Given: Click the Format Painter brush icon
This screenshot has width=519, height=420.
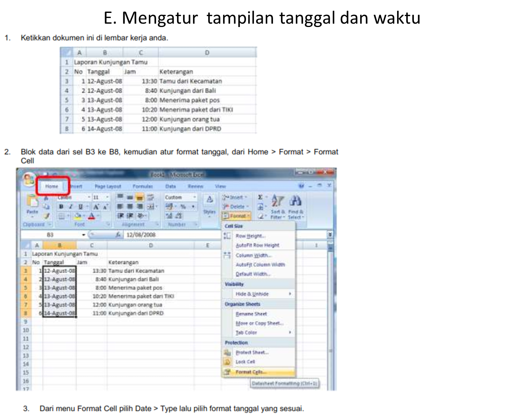Looking at the screenshot, I should pyautogui.click(x=46, y=216).
